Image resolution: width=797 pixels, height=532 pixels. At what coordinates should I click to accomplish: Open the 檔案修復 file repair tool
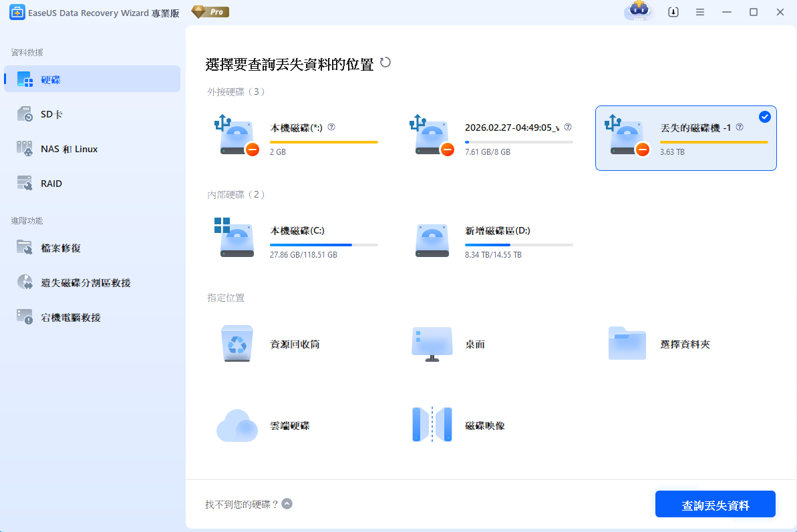tap(55, 248)
